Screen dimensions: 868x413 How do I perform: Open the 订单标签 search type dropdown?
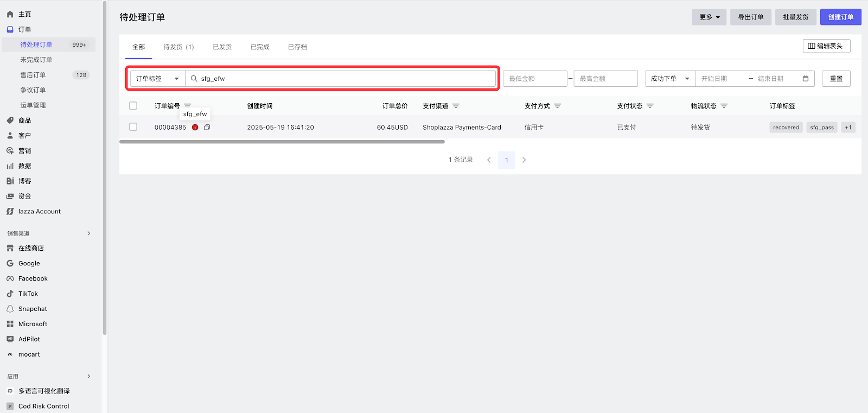click(157, 79)
